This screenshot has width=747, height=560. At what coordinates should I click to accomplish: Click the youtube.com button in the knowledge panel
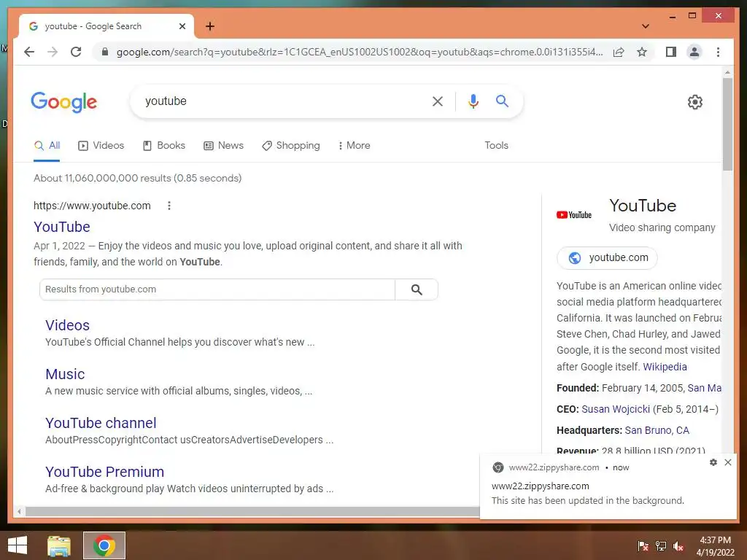click(x=608, y=258)
